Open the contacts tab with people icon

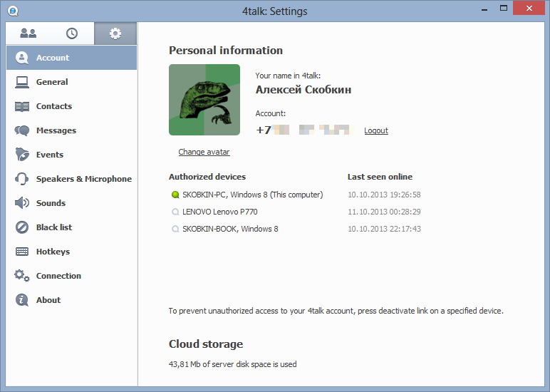(28, 33)
